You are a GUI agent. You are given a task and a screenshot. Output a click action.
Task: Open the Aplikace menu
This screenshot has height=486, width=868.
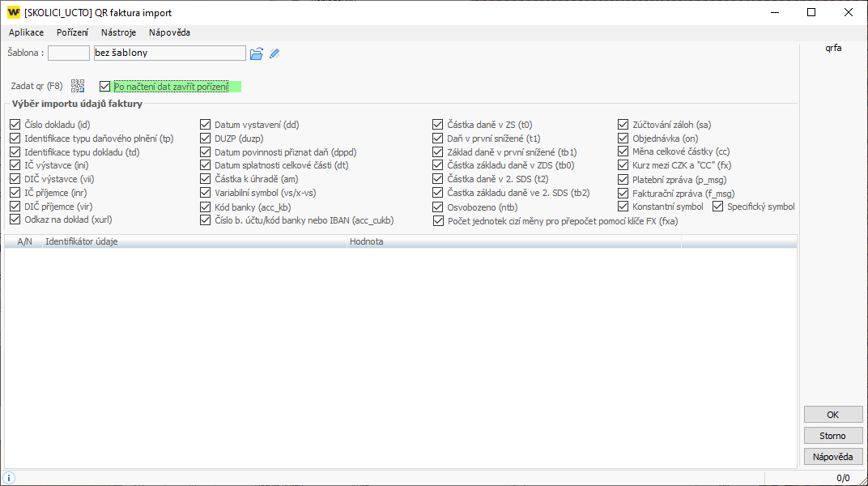click(x=26, y=32)
